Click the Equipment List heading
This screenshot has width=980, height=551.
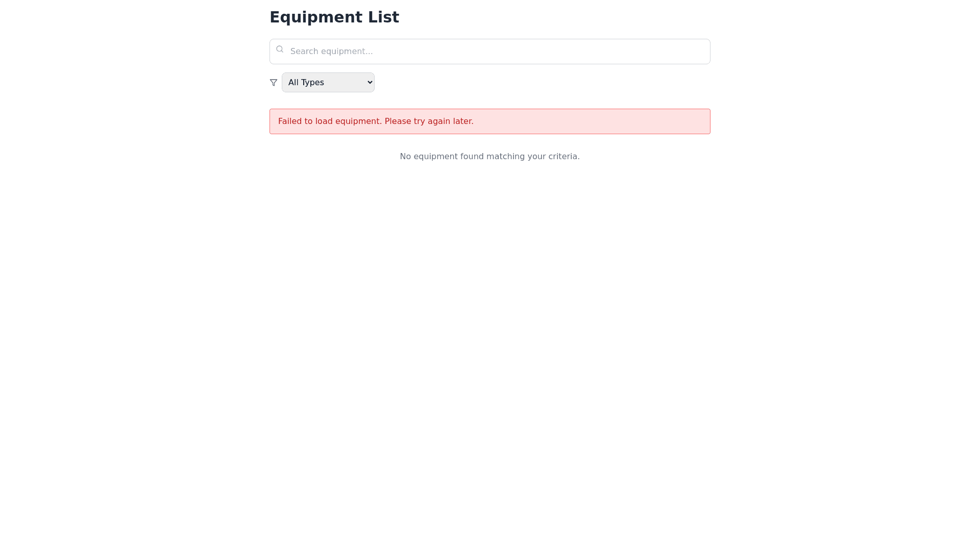pyautogui.click(x=334, y=17)
